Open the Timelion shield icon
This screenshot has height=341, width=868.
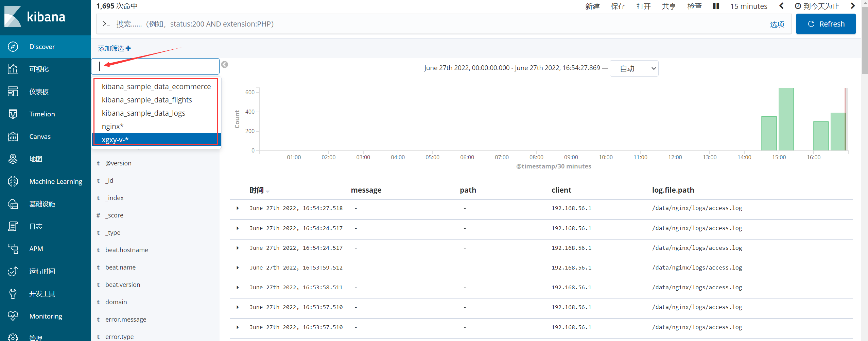[x=13, y=114]
